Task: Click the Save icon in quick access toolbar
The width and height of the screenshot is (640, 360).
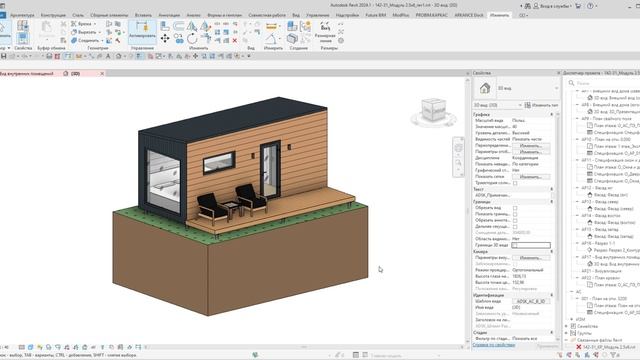Action: (3, 56)
